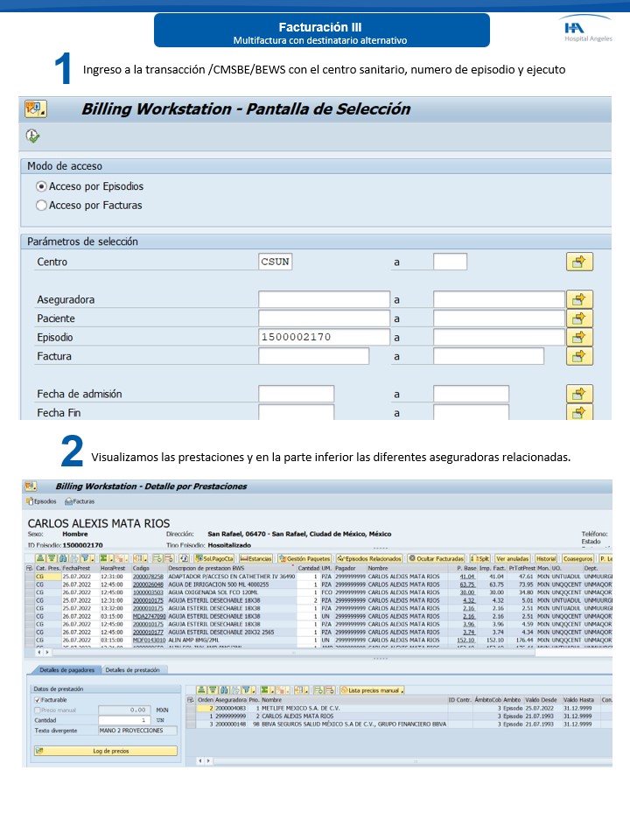Select Acceso por Facturas radio button
Viewport: 630px width, 840px height.
41,206
